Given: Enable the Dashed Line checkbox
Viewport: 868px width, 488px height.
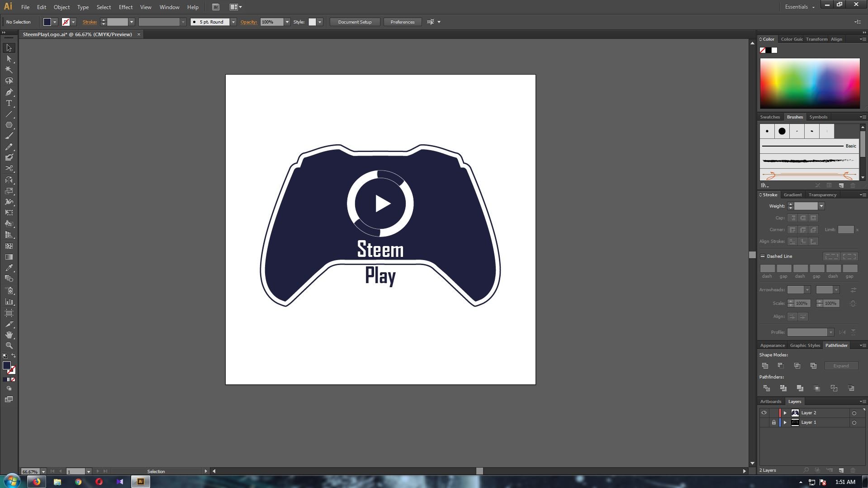Looking at the screenshot, I should [763, 256].
